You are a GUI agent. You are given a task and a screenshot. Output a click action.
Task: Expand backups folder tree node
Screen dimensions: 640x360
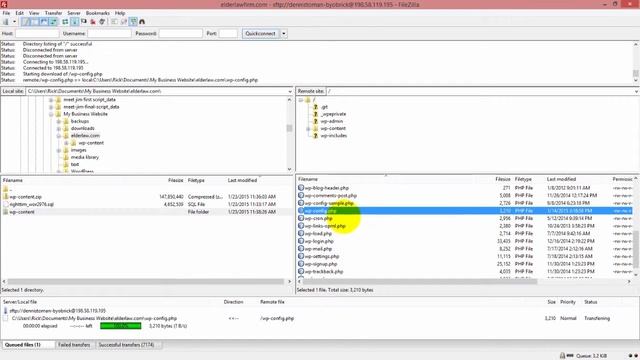pyautogui.click(x=59, y=122)
